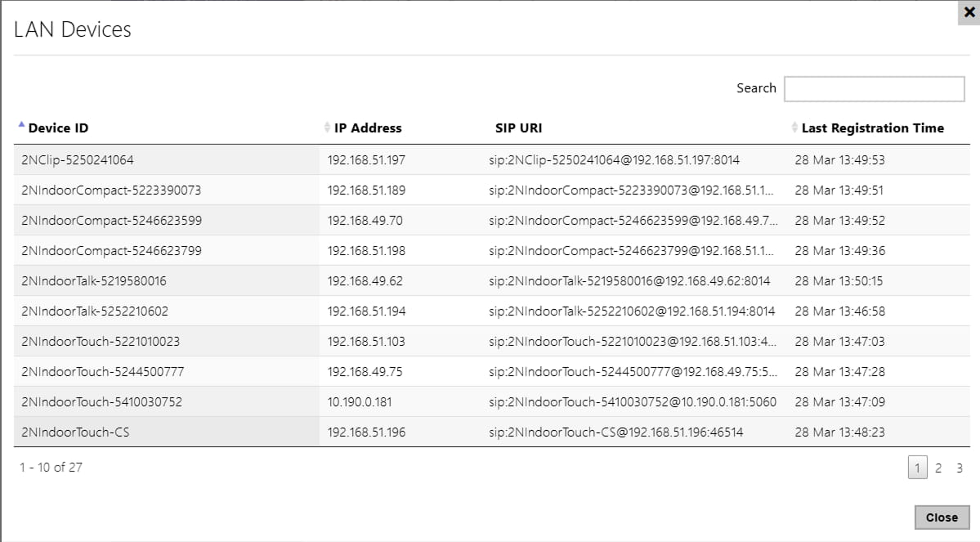Select device 2NIndoorCompact-5246623599
The height and width of the screenshot is (542, 980).
click(x=111, y=221)
